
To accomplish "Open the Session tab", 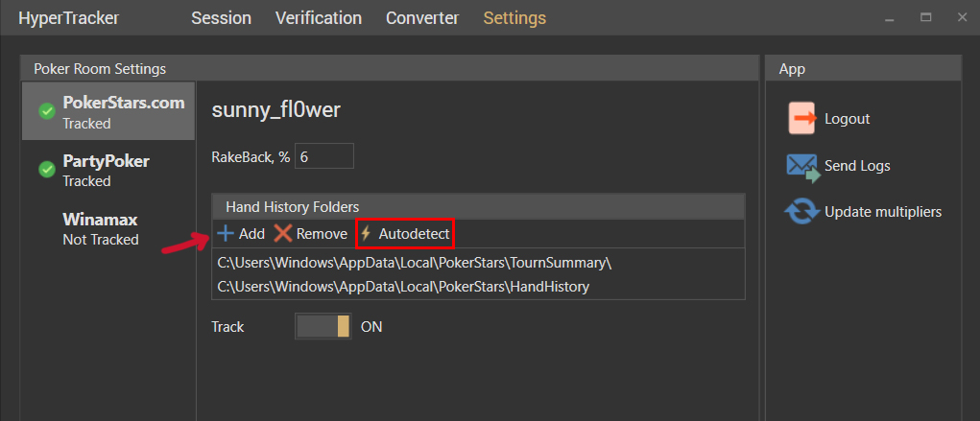I will [x=222, y=18].
